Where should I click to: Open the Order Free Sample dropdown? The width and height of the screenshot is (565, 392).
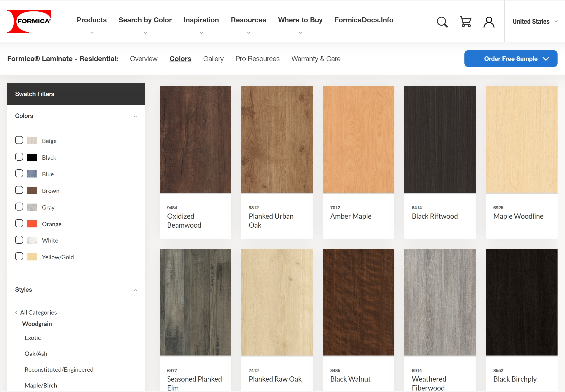click(x=511, y=59)
